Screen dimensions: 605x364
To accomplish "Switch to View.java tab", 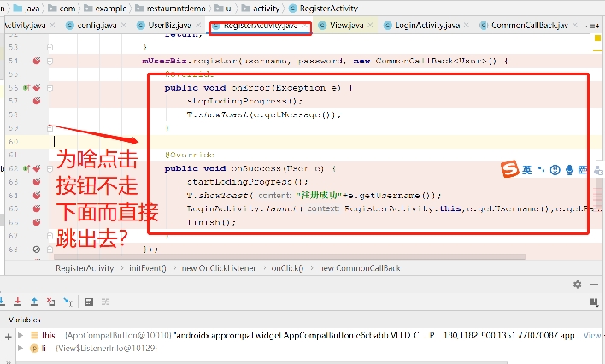I will coord(346,26).
